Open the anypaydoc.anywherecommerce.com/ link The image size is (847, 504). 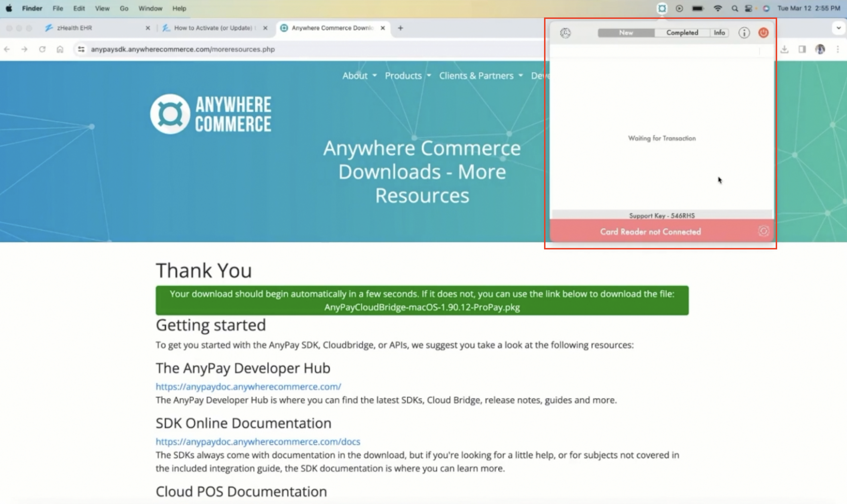pyautogui.click(x=248, y=387)
